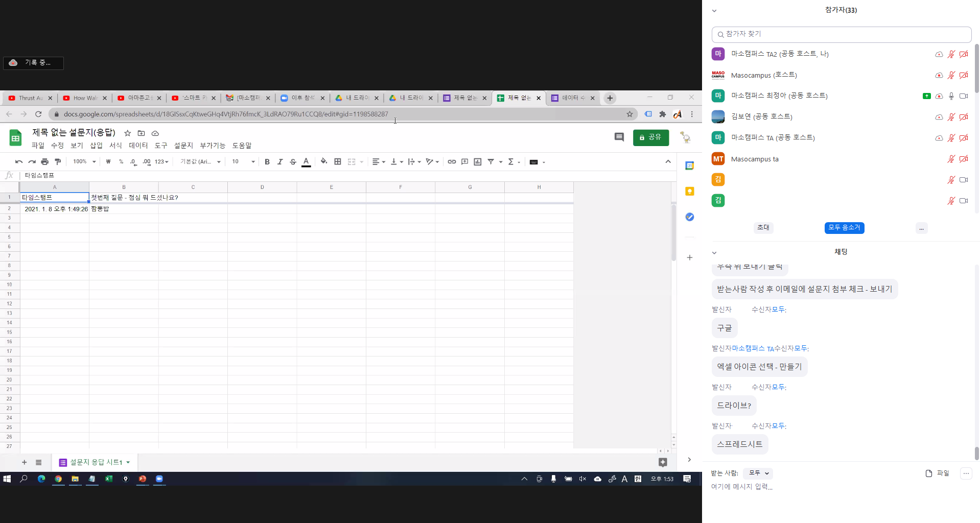Click the 참가자 찾기 search field
This screenshot has width=980, height=523.
(841, 34)
